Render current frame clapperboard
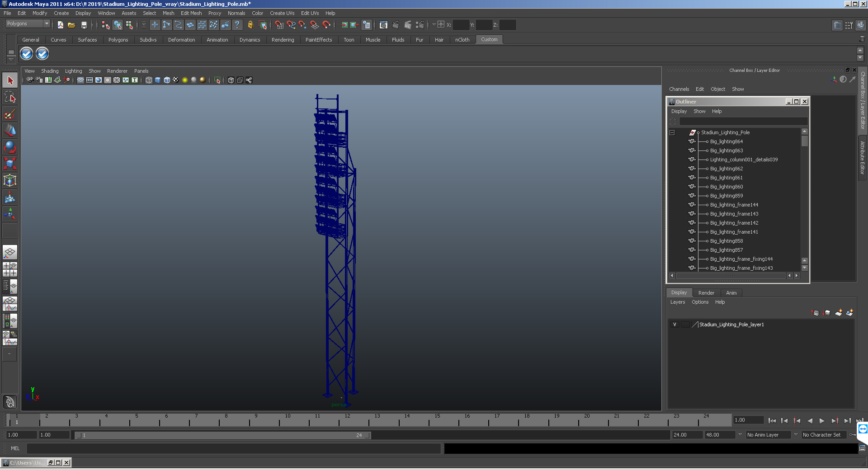Viewport: 868px width, 470px height. tap(396, 25)
